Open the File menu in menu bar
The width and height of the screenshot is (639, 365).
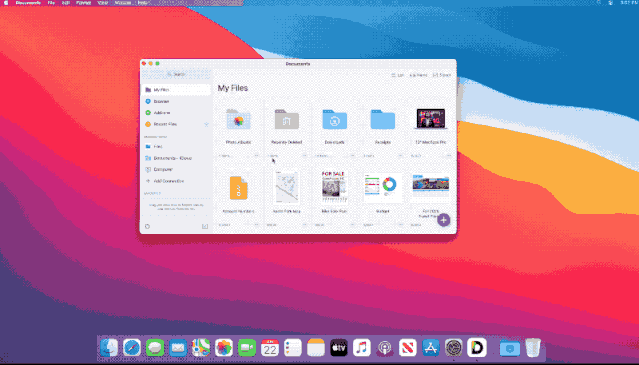51,2
